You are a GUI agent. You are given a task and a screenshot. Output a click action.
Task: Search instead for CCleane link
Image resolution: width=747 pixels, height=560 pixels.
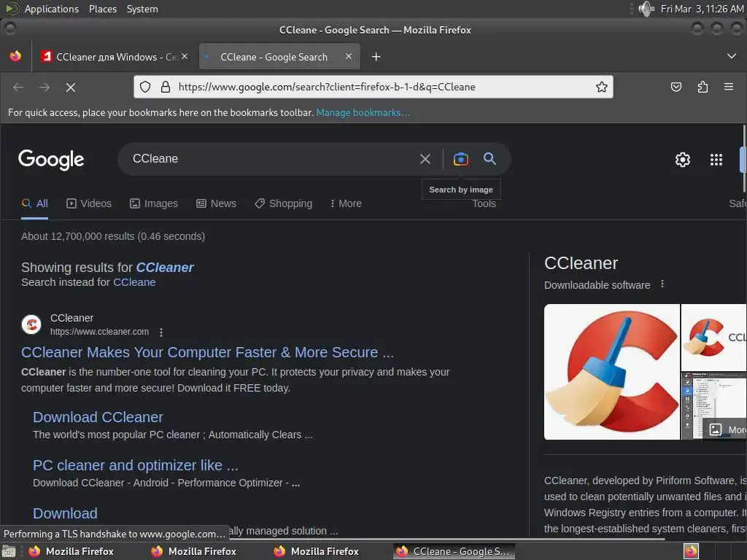pos(134,282)
